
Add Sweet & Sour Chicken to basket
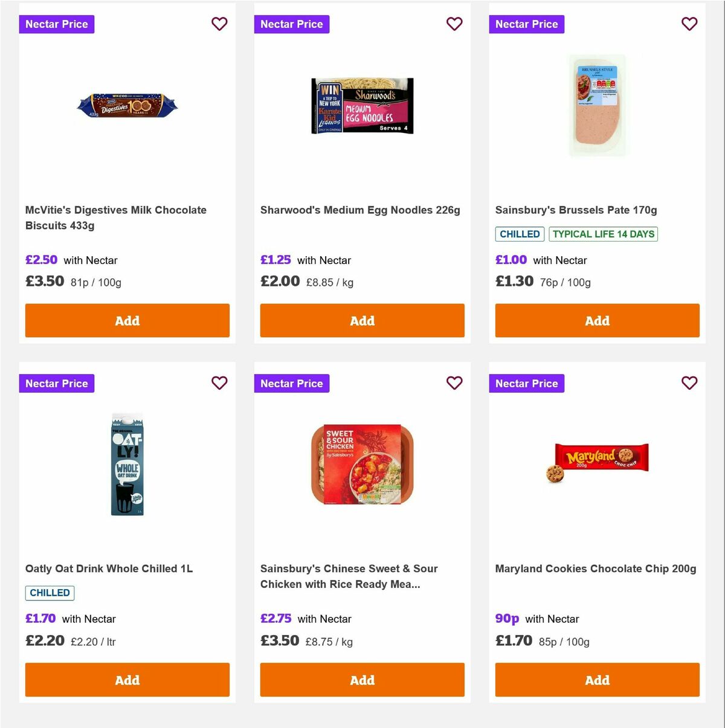coord(362,679)
